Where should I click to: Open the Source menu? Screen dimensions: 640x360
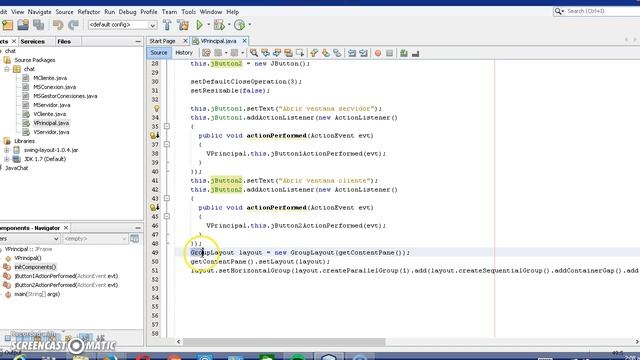[x=64, y=12]
